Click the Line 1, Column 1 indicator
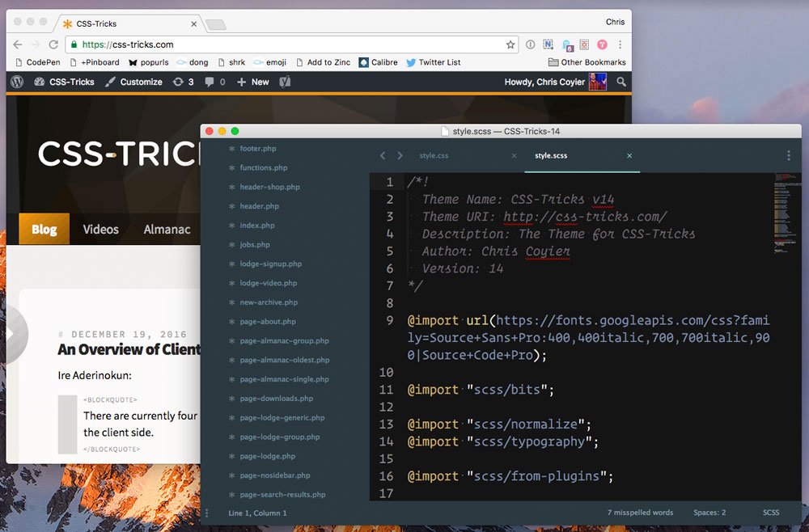Image resolution: width=809 pixels, height=532 pixels. point(257,513)
